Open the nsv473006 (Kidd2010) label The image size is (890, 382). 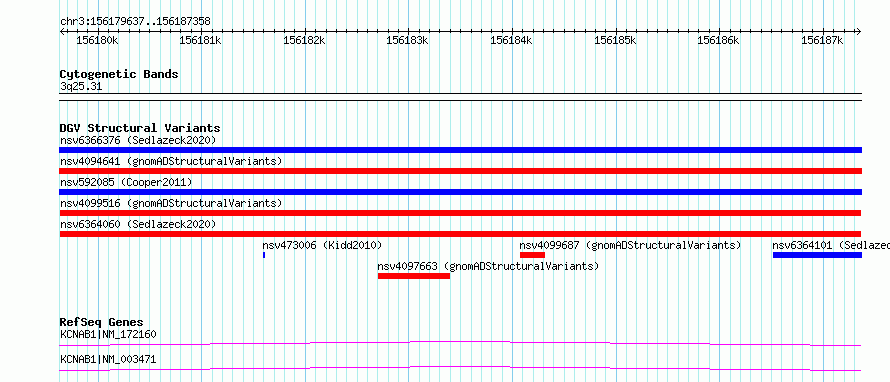point(322,245)
